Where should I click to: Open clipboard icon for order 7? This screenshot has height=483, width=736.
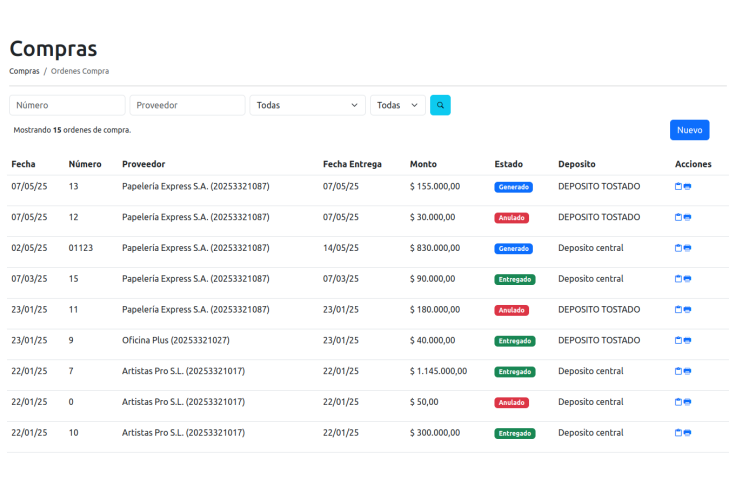coord(678,371)
